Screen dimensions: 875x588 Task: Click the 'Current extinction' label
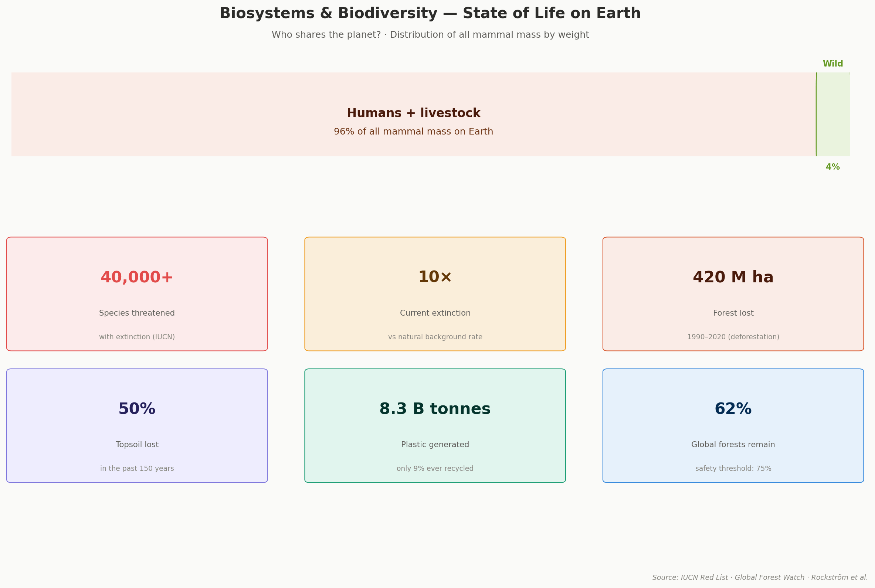435,313
